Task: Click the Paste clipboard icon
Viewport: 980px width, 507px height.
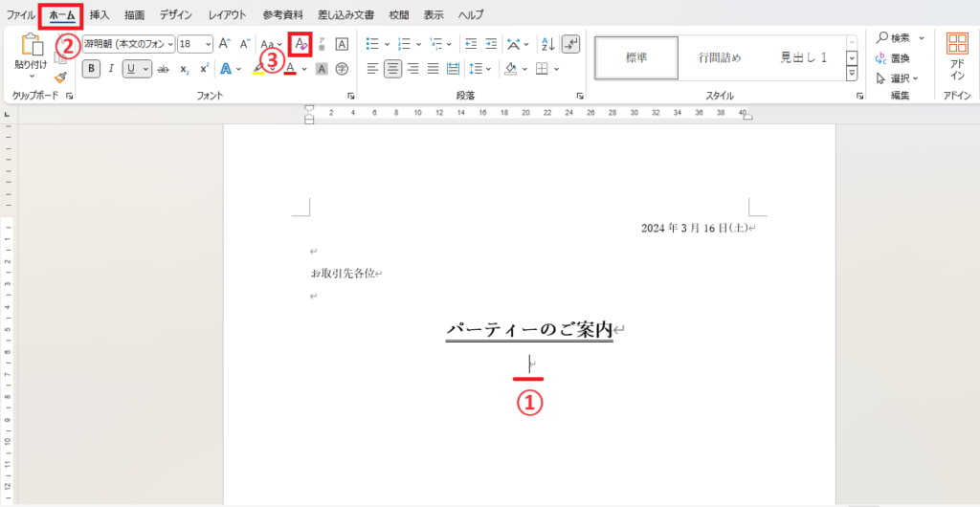Action: pos(31,44)
